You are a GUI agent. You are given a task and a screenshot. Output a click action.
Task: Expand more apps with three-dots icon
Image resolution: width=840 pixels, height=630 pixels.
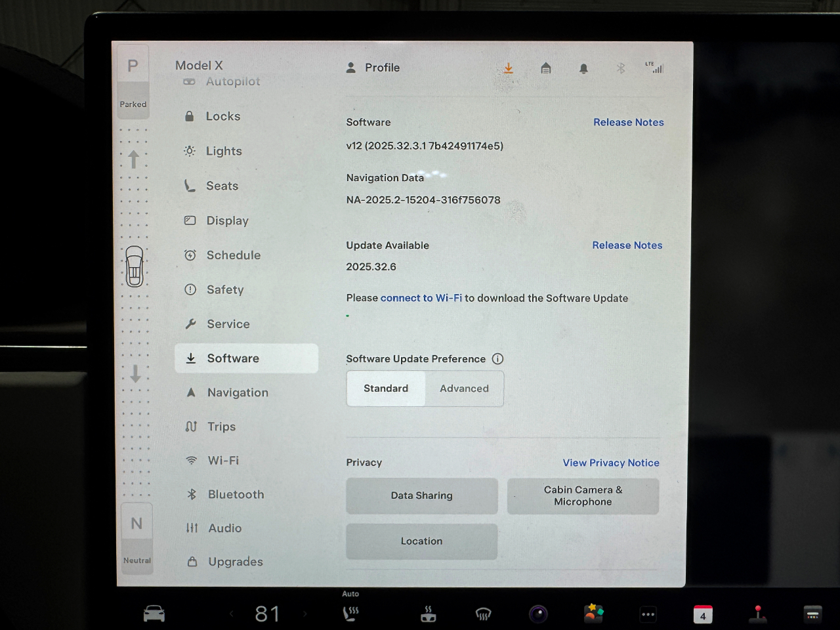tap(648, 614)
